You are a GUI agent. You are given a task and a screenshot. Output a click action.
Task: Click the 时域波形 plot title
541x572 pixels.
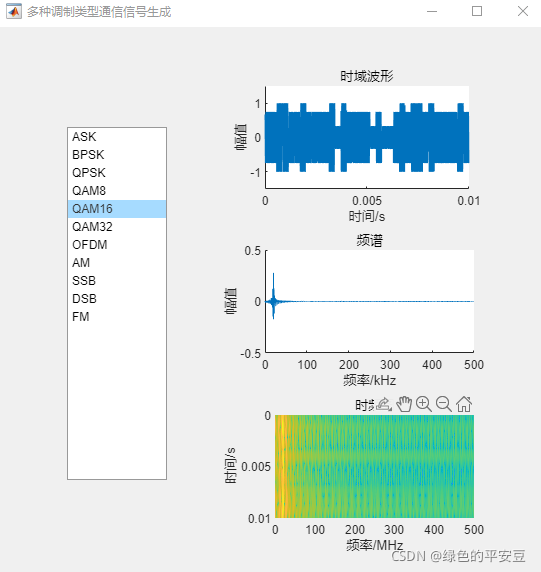pyautogui.click(x=367, y=76)
